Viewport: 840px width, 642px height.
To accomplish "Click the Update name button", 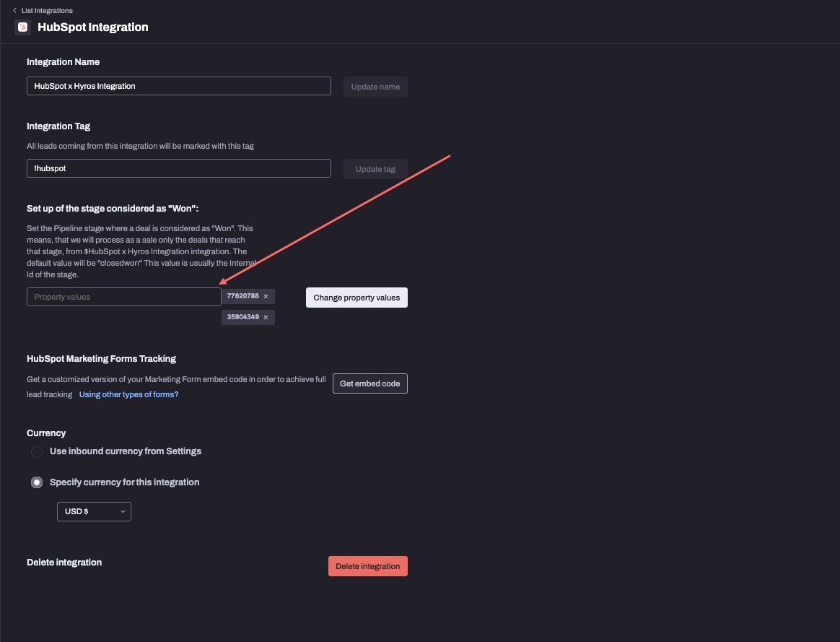I will click(x=375, y=86).
